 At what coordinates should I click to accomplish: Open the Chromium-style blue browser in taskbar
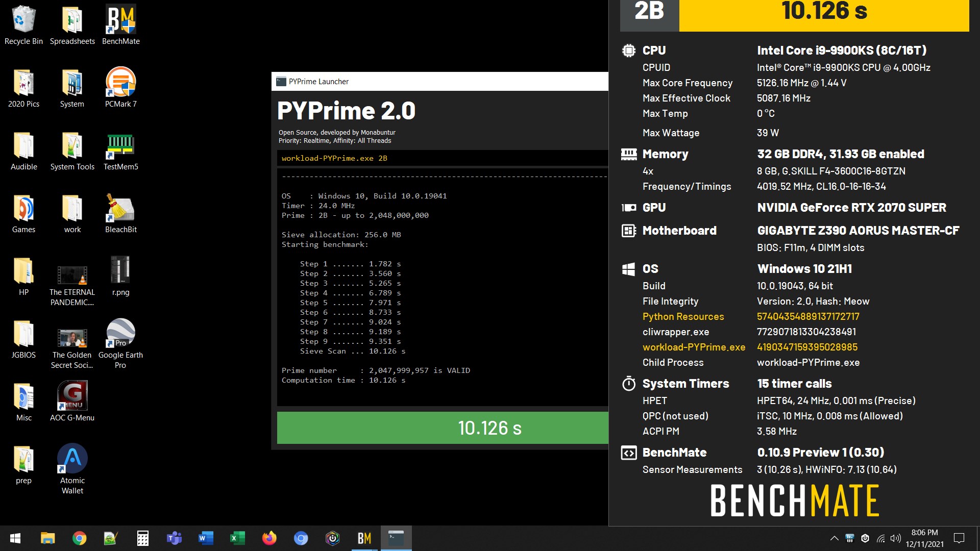(x=301, y=538)
